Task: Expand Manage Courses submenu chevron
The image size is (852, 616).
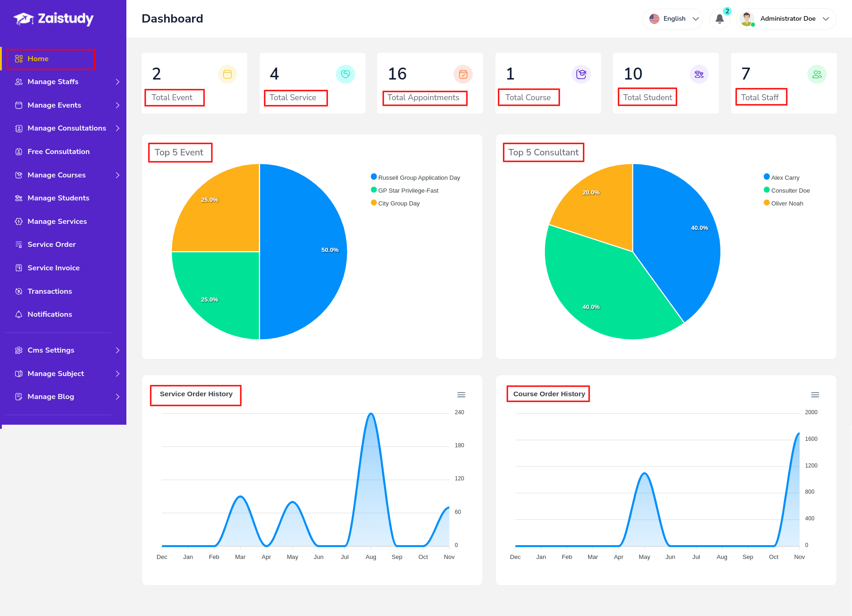Action: click(x=118, y=175)
